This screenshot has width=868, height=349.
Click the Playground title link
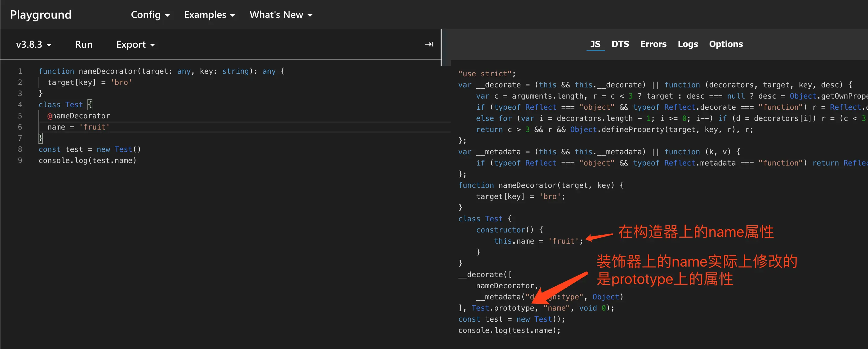(x=41, y=15)
